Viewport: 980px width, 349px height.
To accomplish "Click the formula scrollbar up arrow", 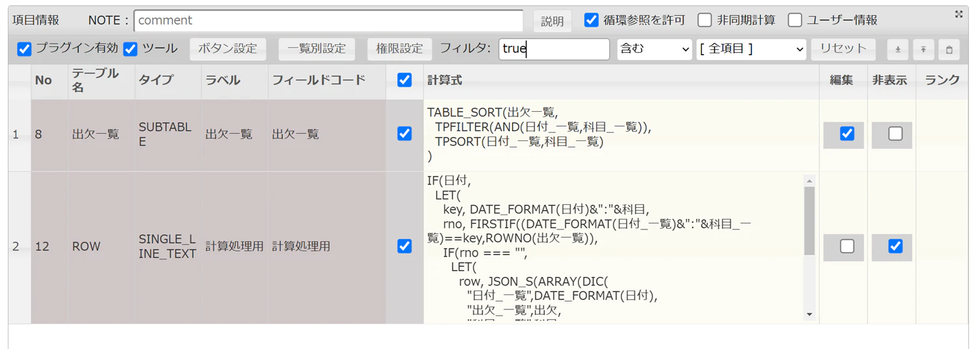I will (x=810, y=181).
